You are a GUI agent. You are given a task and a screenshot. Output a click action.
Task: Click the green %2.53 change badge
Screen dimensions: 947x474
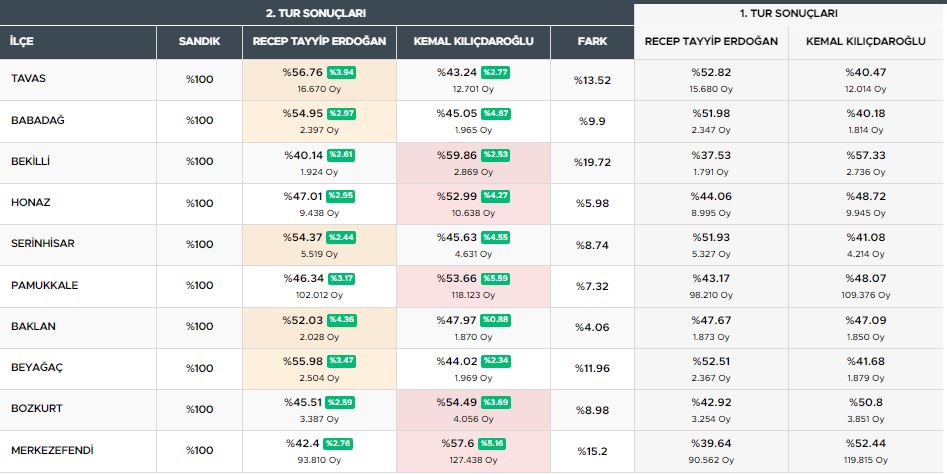(496, 155)
